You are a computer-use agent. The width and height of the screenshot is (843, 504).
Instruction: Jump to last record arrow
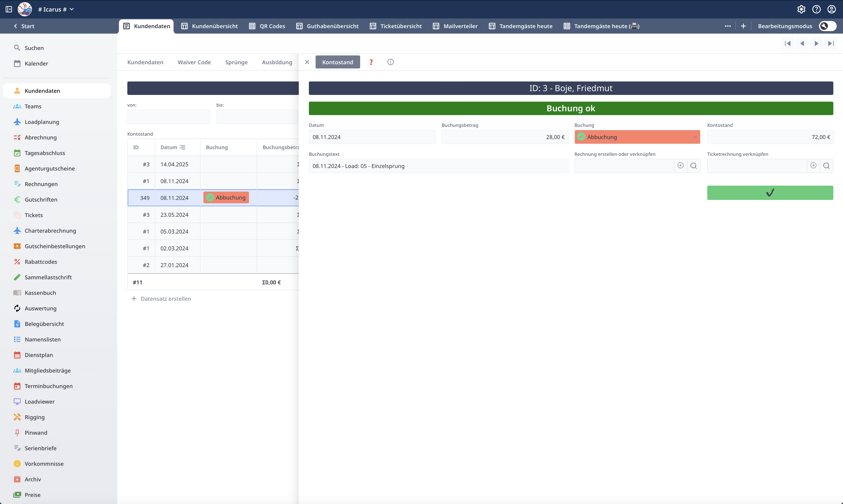[x=831, y=43]
